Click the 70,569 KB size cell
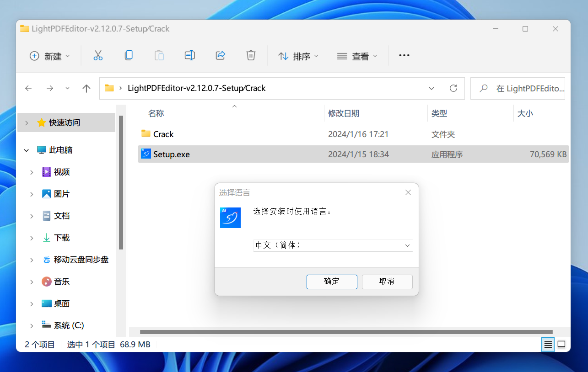 [548, 154]
